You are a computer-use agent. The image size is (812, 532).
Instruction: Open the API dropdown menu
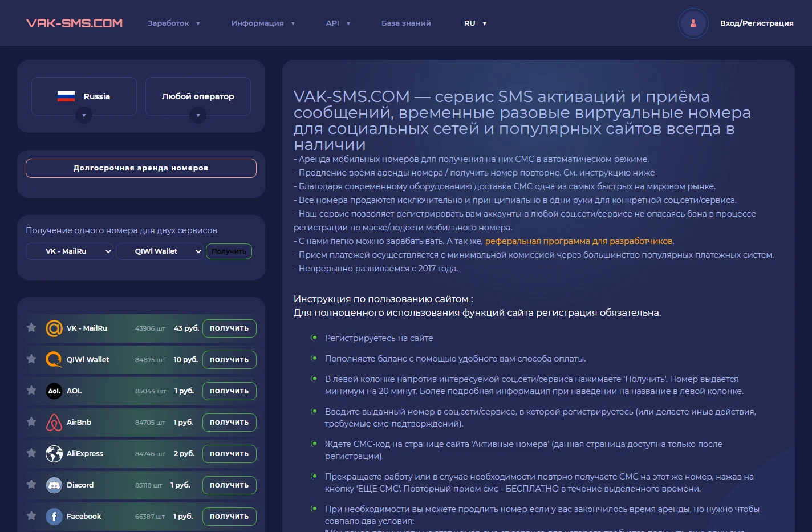pyautogui.click(x=338, y=23)
